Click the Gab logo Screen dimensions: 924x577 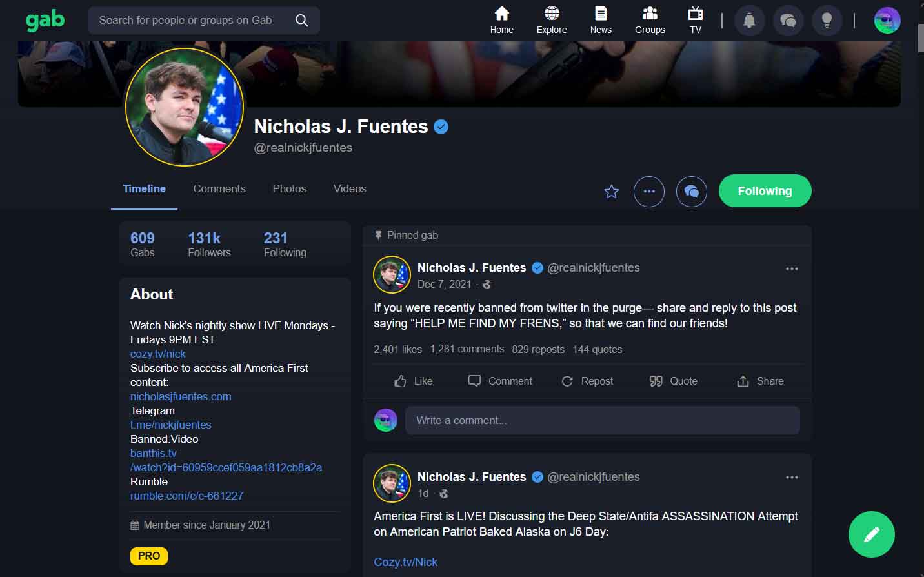pyautogui.click(x=45, y=21)
